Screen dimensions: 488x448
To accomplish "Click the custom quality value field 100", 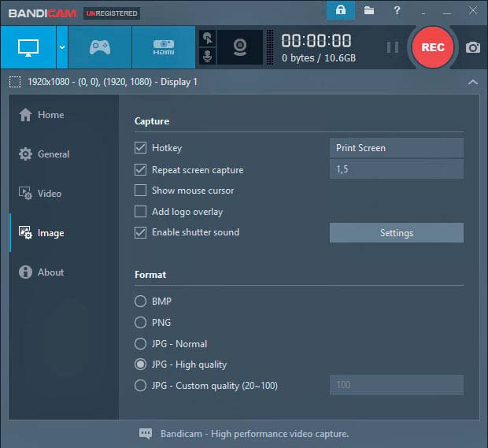I will pos(397,385).
